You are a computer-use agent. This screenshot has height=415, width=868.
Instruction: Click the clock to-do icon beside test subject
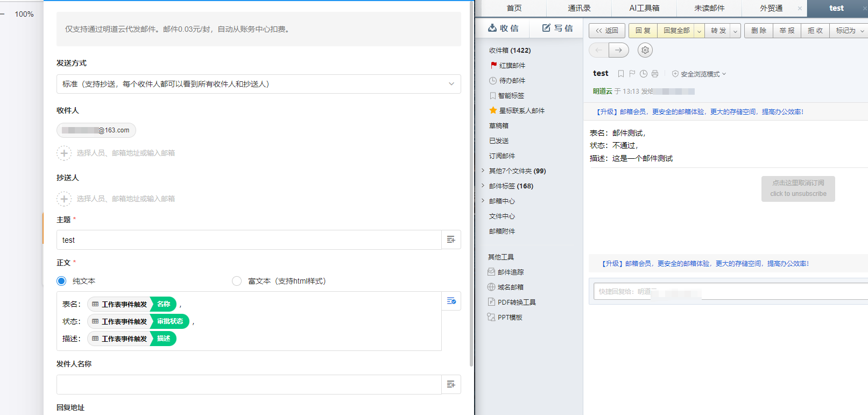tap(644, 74)
